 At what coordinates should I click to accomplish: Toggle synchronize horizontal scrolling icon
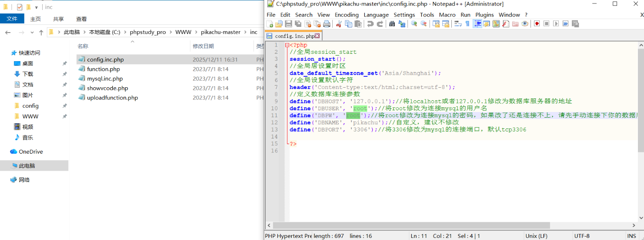click(446, 24)
